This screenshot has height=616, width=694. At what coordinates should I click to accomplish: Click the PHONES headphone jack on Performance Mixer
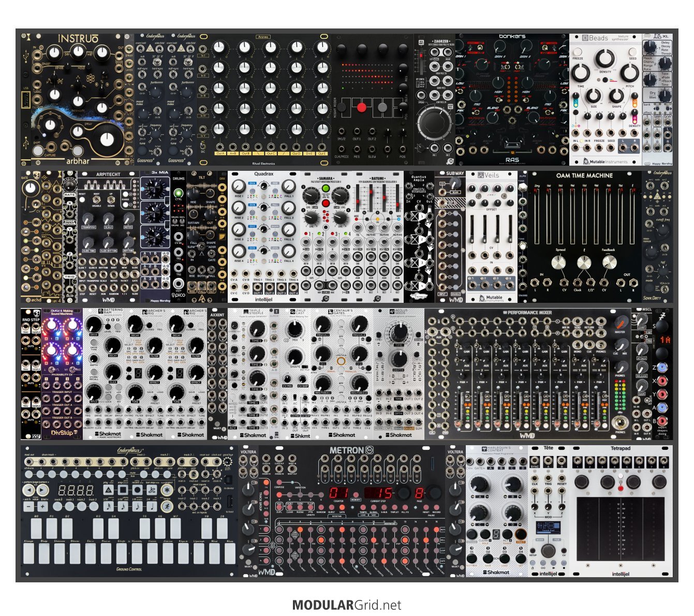tap(620, 423)
